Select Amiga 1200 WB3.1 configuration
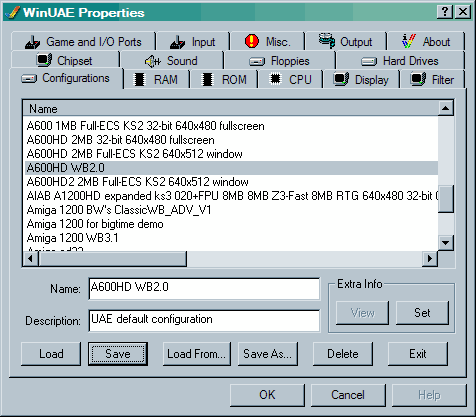The height and width of the screenshot is (417, 476). [72, 238]
